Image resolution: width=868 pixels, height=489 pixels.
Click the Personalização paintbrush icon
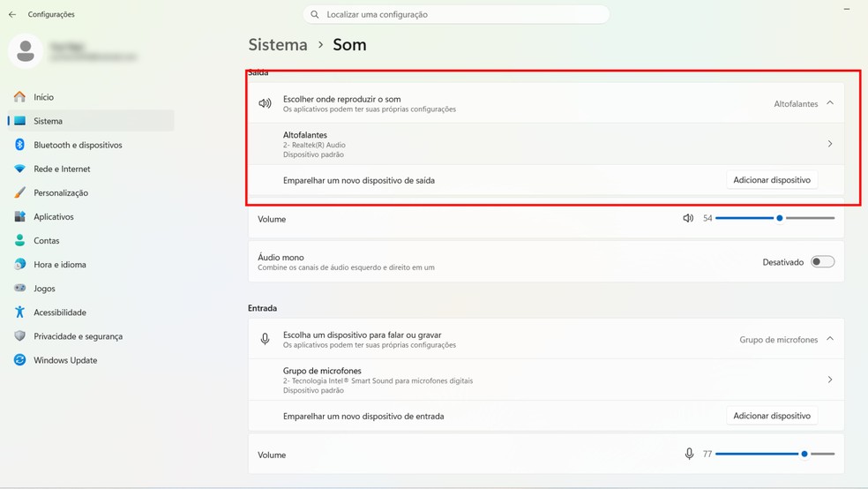pyautogui.click(x=20, y=192)
